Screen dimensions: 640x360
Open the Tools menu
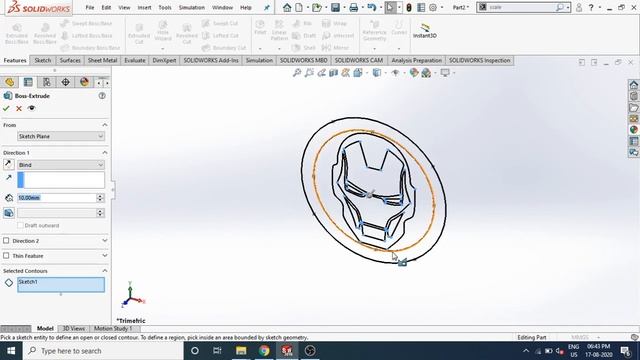pyautogui.click(x=165, y=7)
